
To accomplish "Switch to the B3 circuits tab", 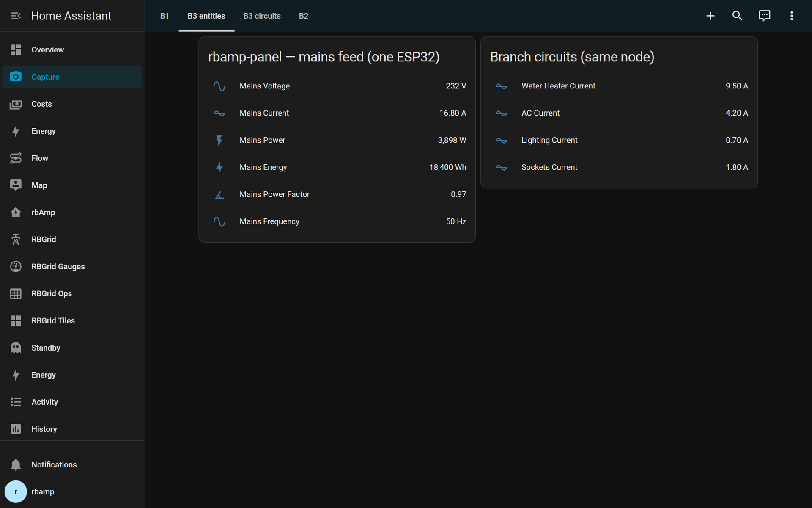I will point(262,16).
